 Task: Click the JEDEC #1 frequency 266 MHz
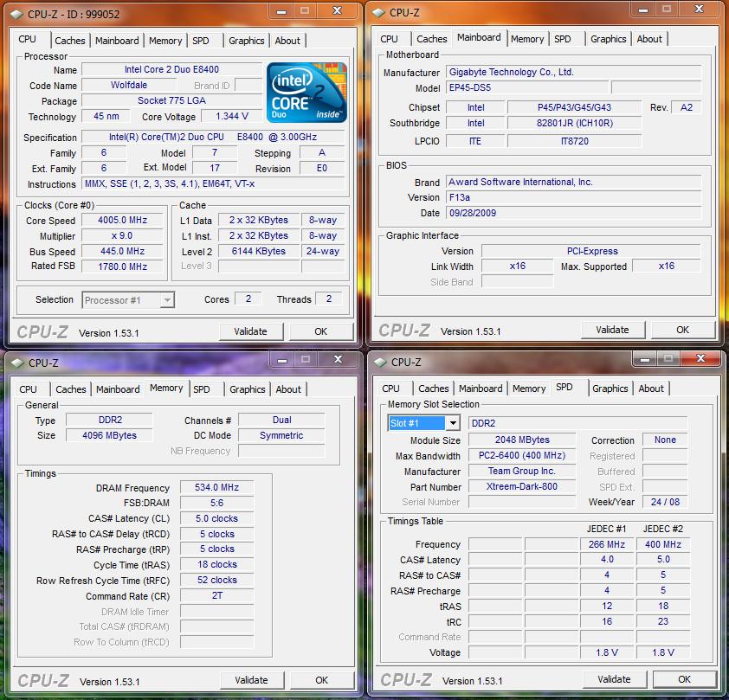pos(607,544)
